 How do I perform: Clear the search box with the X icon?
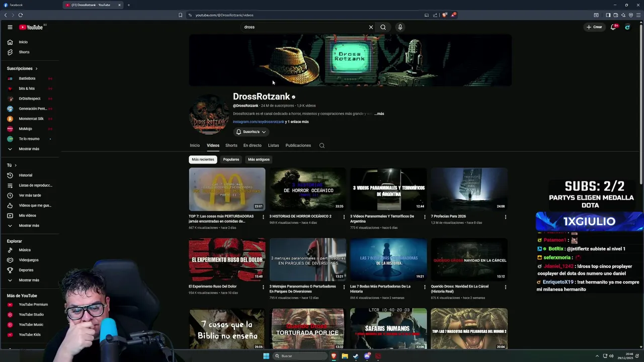(371, 27)
